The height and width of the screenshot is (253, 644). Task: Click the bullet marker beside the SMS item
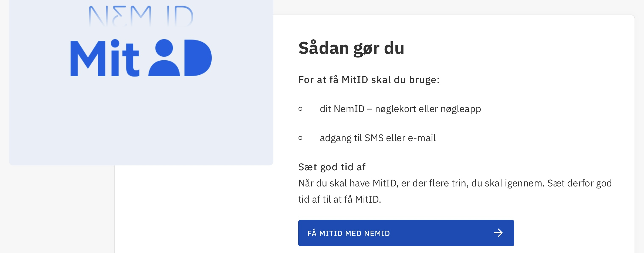[300, 138]
